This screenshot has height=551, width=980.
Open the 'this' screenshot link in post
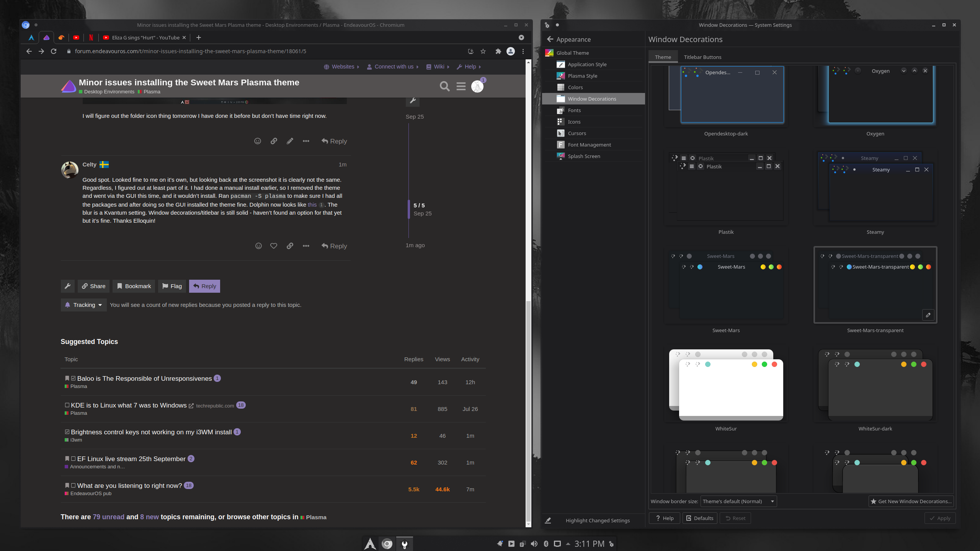click(x=312, y=205)
